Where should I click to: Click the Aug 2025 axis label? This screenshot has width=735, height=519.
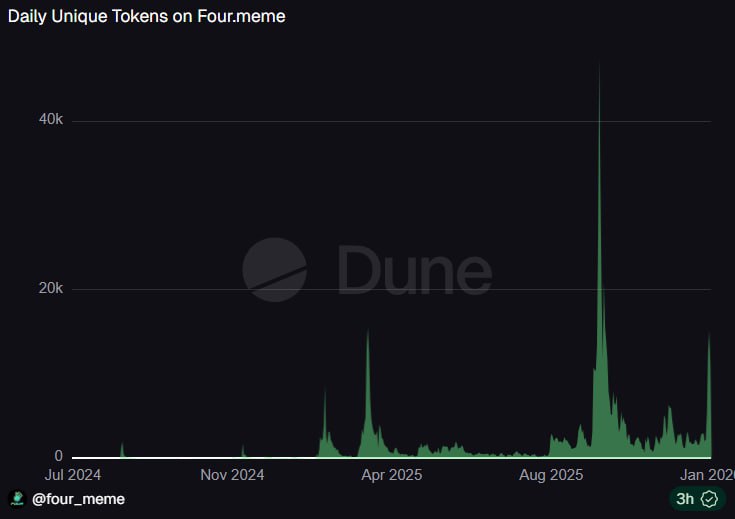coord(552,475)
